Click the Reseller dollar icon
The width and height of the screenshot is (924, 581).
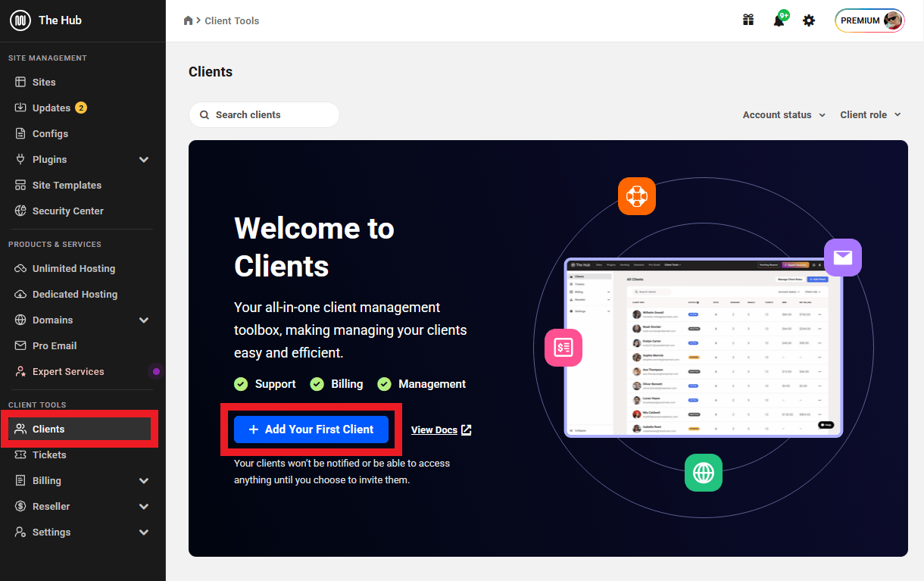[x=20, y=506]
